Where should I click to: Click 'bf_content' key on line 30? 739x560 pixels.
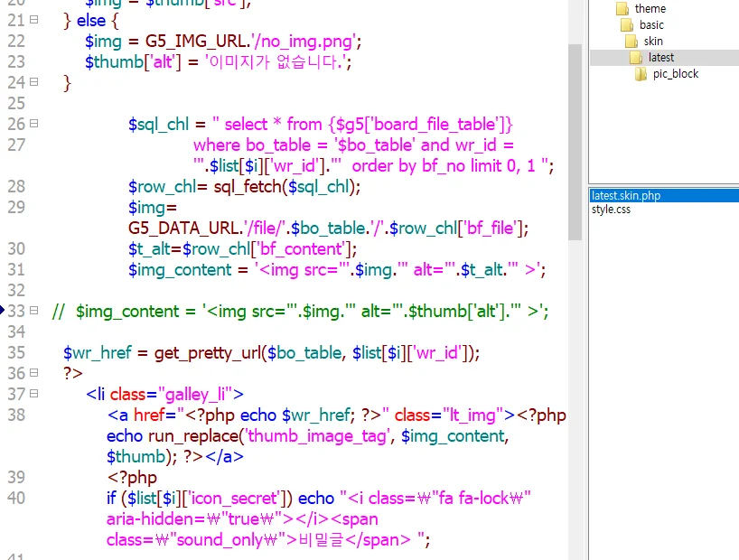point(300,249)
